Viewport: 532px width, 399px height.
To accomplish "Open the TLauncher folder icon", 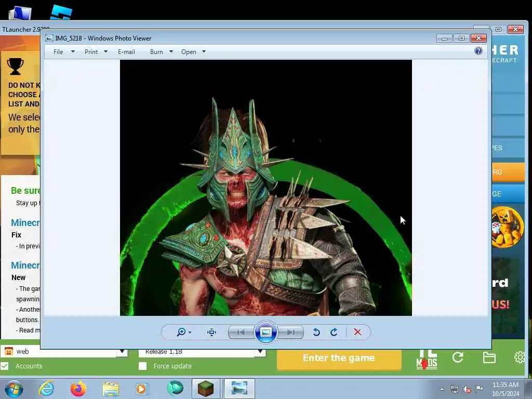I will point(489,357).
